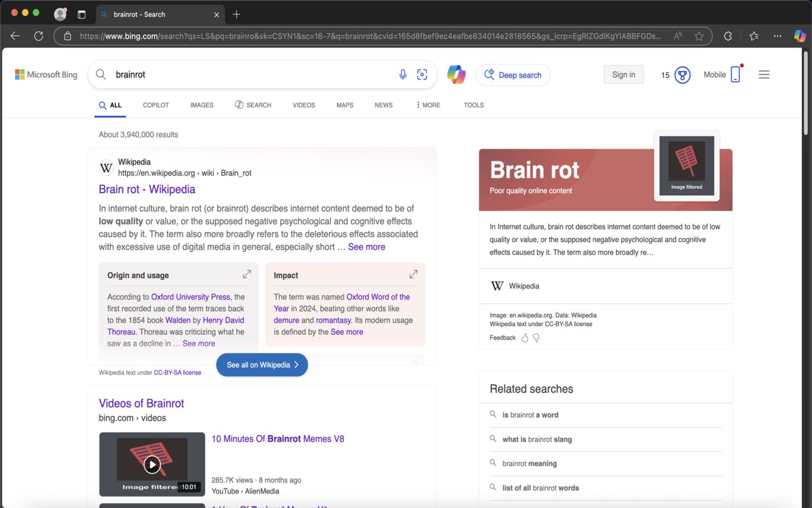Switch to the COPILOT tab

(x=156, y=105)
